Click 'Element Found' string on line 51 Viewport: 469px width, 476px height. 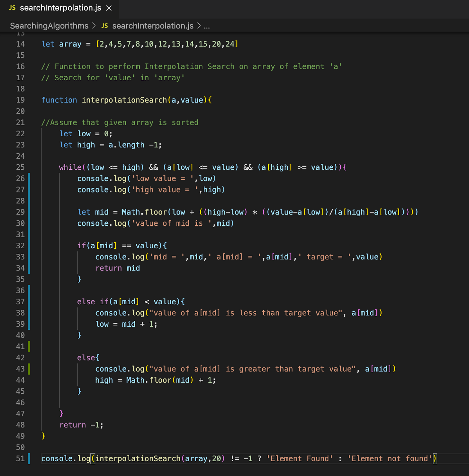[x=300, y=459]
